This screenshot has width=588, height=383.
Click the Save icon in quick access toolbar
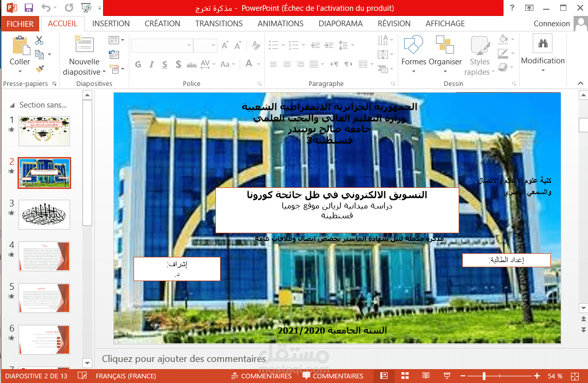pyautogui.click(x=28, y=8)
